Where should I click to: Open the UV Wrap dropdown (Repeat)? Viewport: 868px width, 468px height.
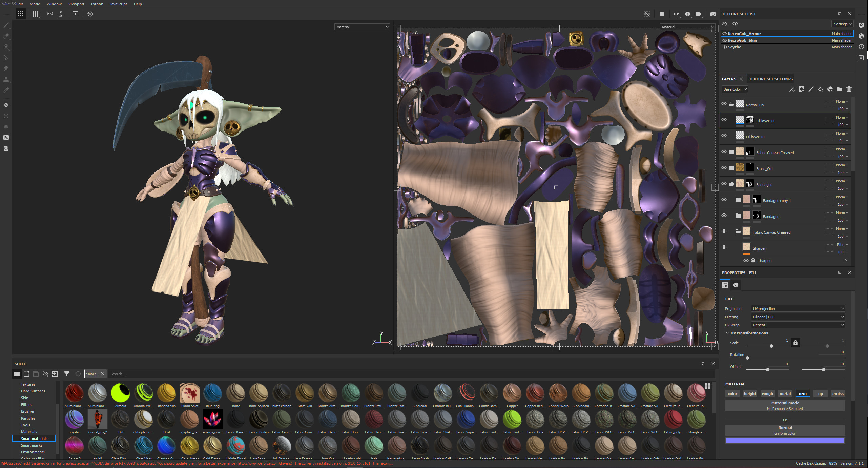[x=798, y=325]
